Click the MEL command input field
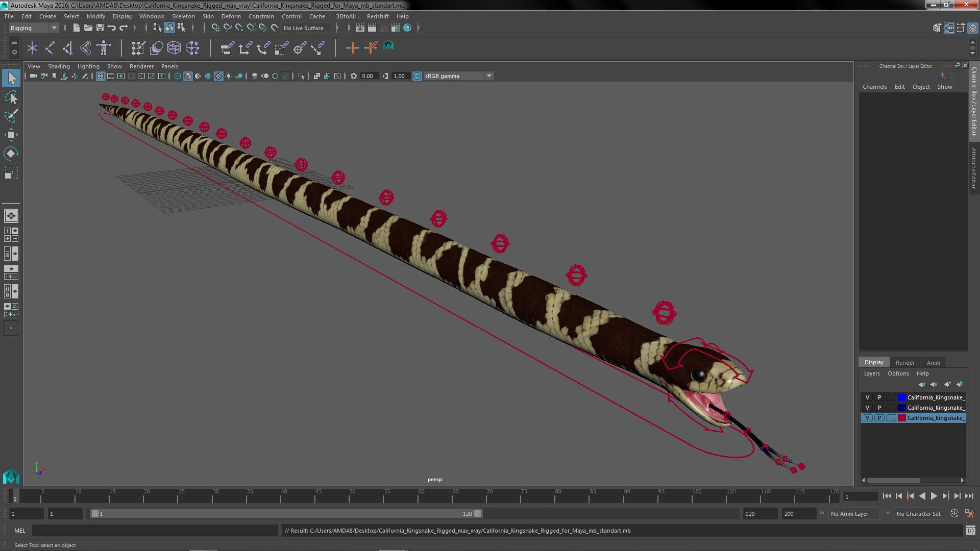Viewport: 980px width, 551px height. pos(155,531)
